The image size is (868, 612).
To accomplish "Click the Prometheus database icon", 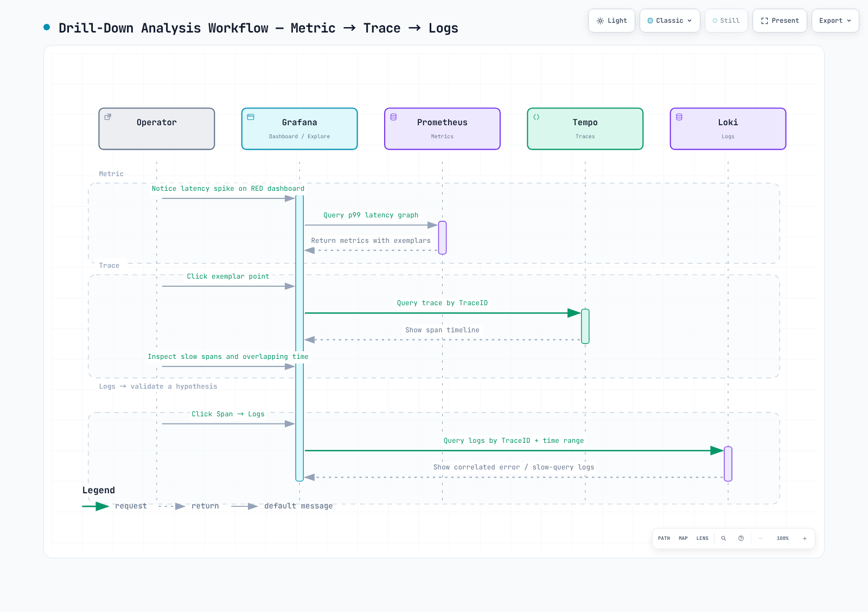I will (393, 117).
